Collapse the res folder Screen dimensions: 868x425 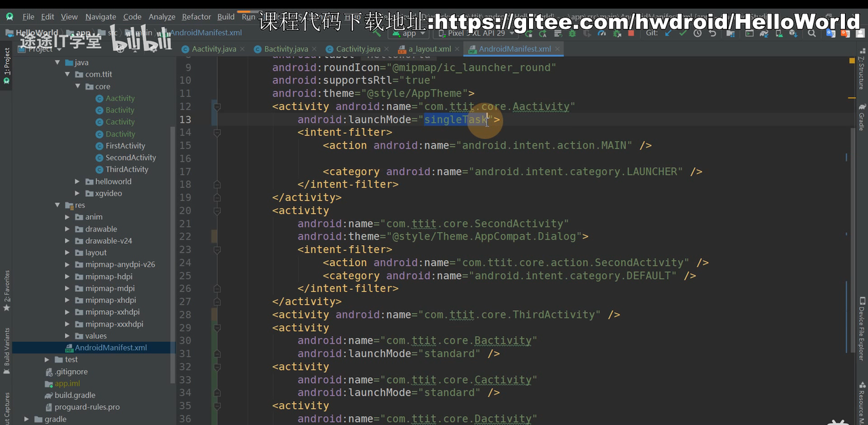[x=58, y=205]
